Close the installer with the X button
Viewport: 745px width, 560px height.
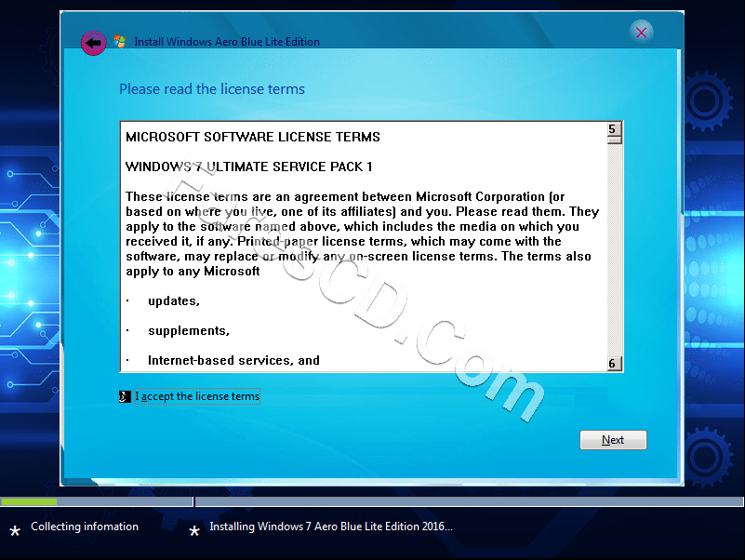641,33
